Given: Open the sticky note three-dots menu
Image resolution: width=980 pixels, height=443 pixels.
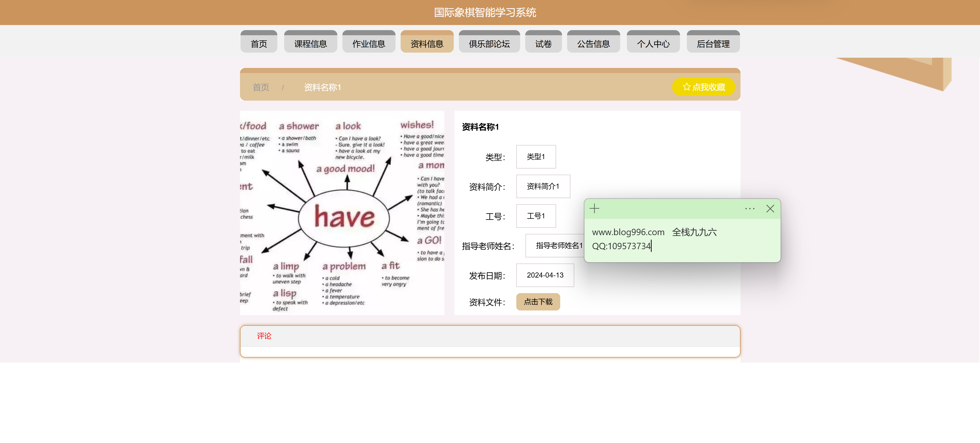Looking at the screenshot, I should pos(749,208).
